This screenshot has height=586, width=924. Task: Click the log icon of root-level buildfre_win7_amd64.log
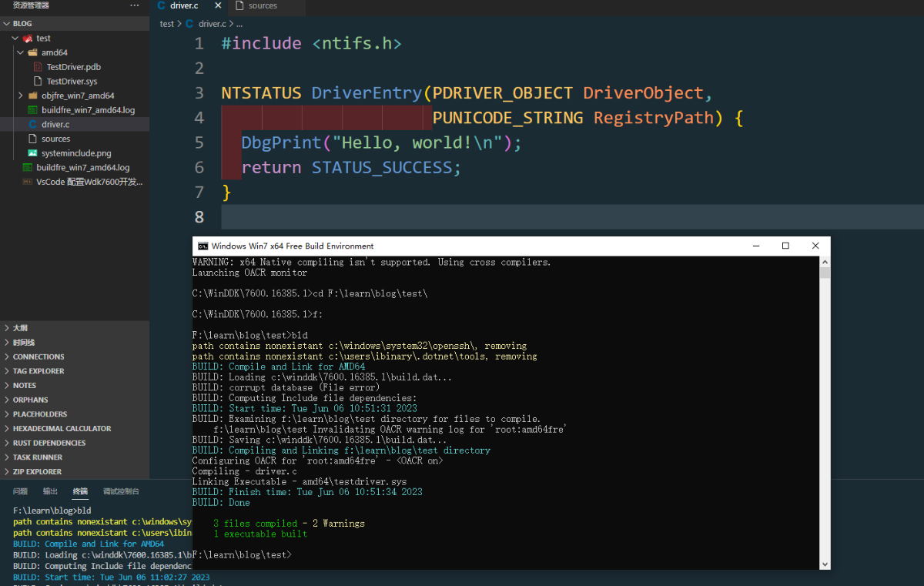point(28,167)
